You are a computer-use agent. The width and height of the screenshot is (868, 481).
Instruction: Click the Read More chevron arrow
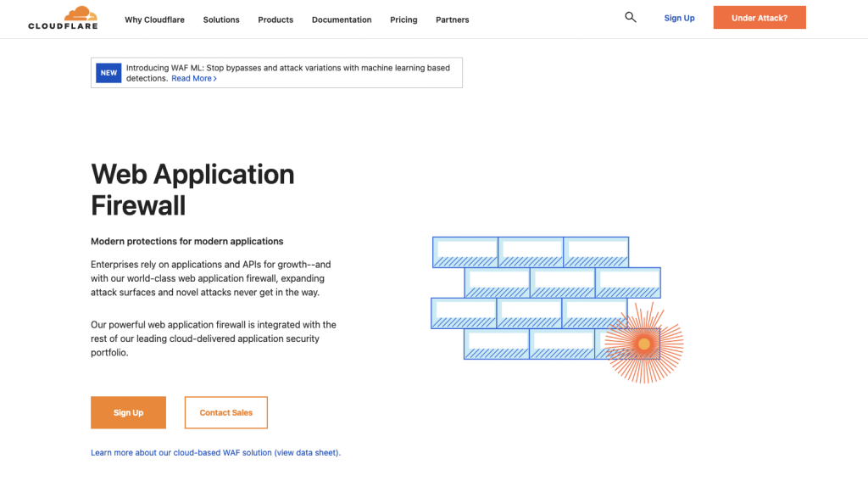[x=214, y=79]
